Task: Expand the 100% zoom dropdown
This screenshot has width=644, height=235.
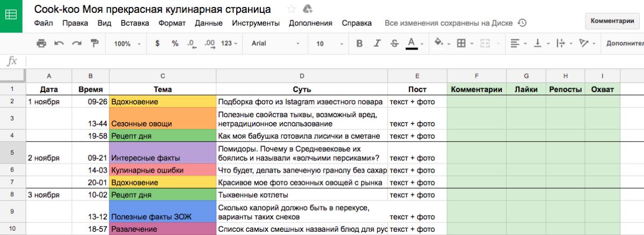Action: click(x=127, y=44)
